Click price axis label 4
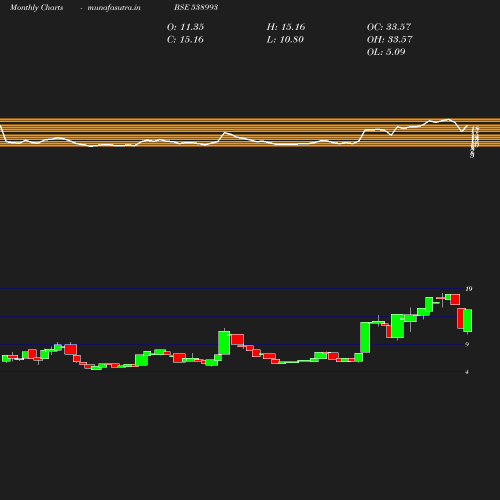The width and height of the screenshot is (500, 500). 467,372
